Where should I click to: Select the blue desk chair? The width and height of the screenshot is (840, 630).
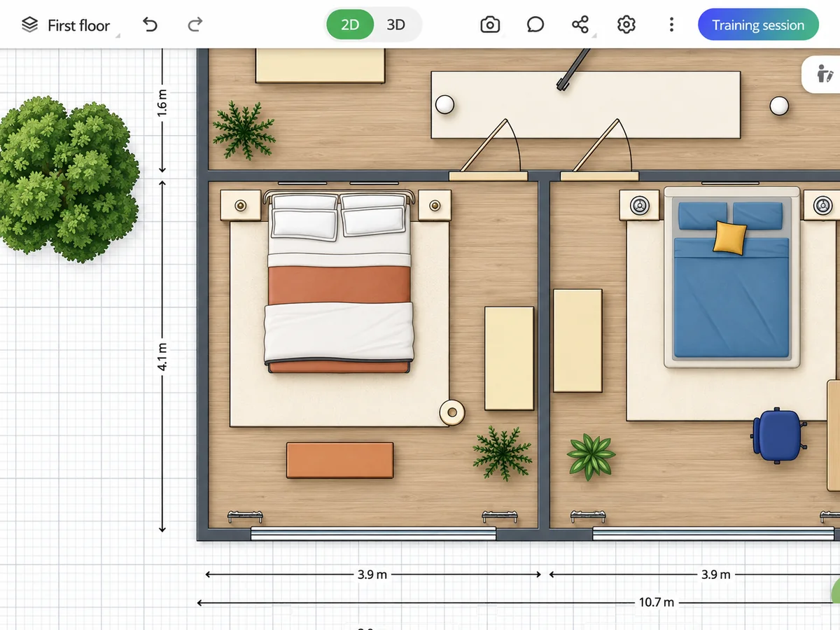777,435
